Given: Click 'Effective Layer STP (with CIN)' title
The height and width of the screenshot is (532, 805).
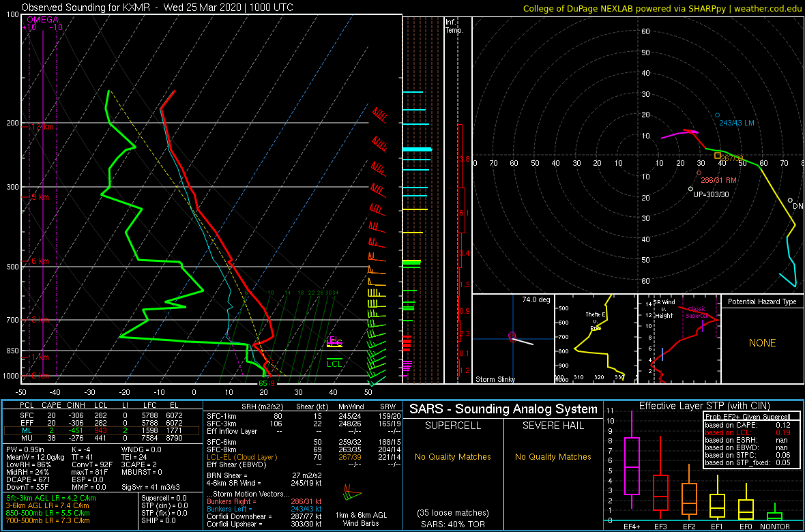Looking at the screenshot, I should tap(704, 407).
